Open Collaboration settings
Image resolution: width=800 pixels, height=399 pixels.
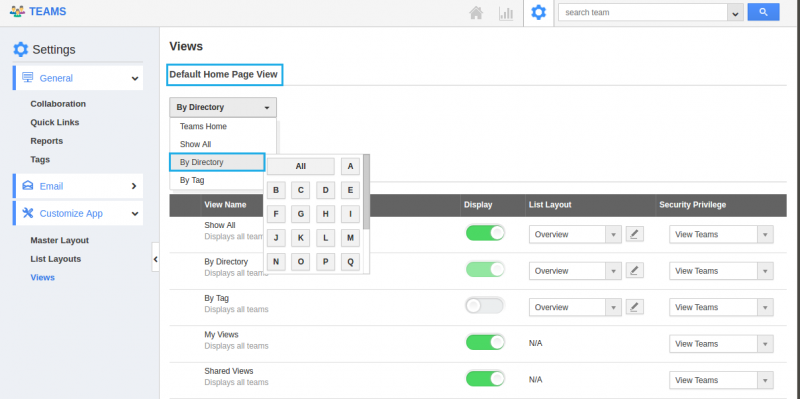[58, 104]
